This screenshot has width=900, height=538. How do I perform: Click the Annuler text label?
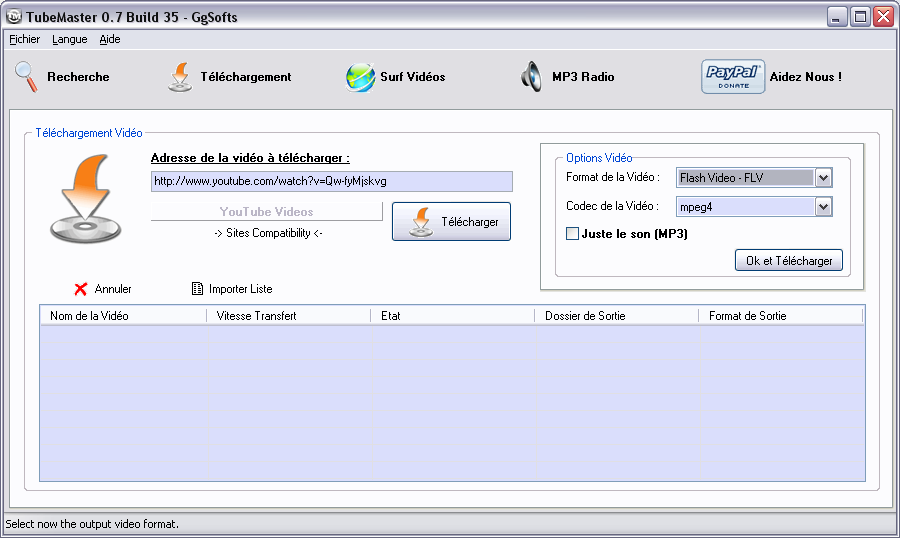pos(112,289)
